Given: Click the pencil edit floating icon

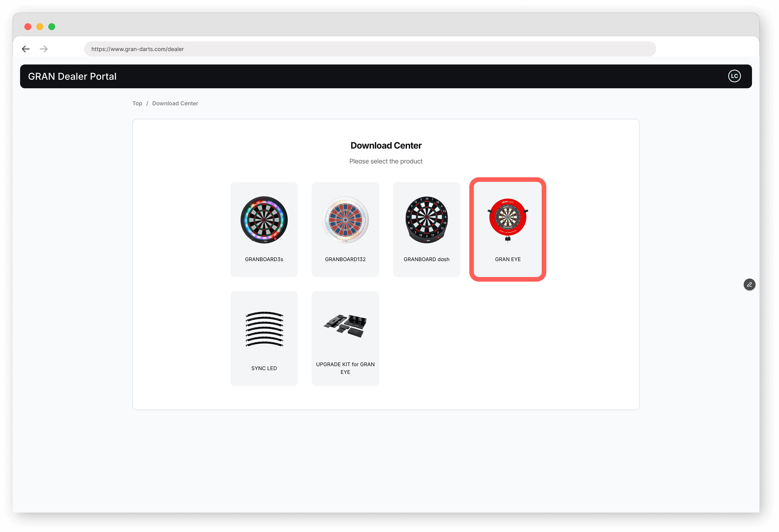Looking at the screenshot, I should [749, 285].
